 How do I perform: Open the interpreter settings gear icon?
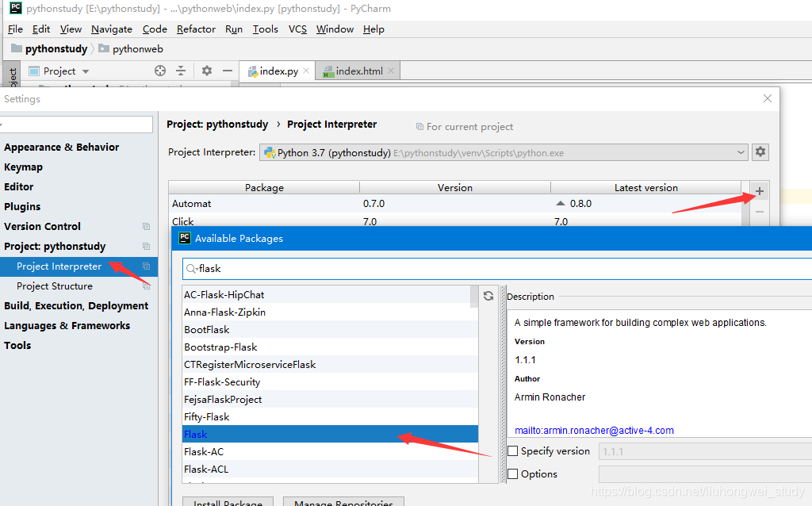click(x=760, y=151)
